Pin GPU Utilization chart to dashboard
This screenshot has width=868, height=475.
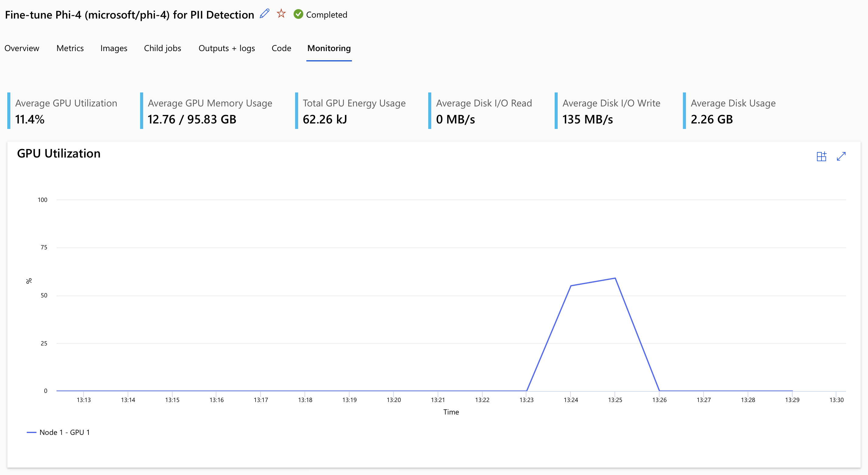click(821, 156)
